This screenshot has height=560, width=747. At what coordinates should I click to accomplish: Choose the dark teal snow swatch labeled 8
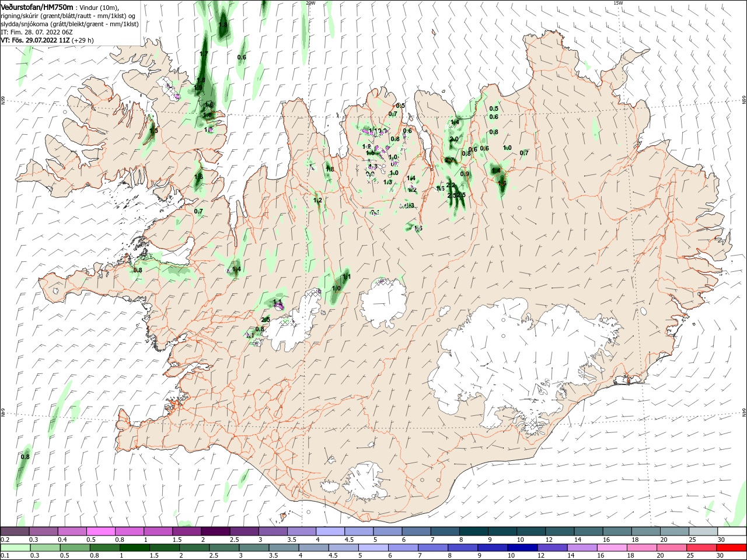point(474,531)
